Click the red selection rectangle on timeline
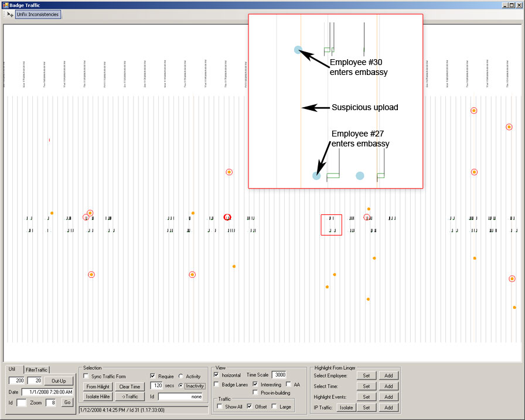This screenshot has width=525, height=420. 331,225
